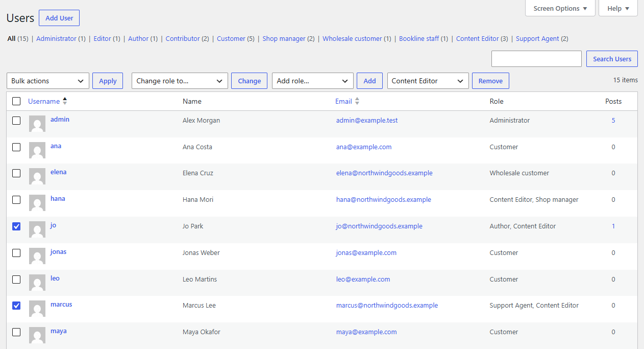Filter users by Content Editor role

click(478, 38)
